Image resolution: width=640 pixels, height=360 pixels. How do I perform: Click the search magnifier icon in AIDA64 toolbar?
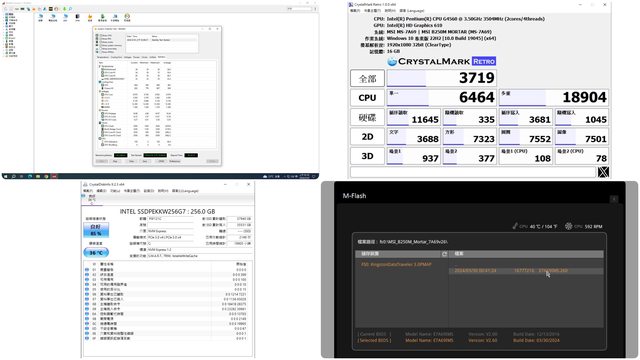70,9
